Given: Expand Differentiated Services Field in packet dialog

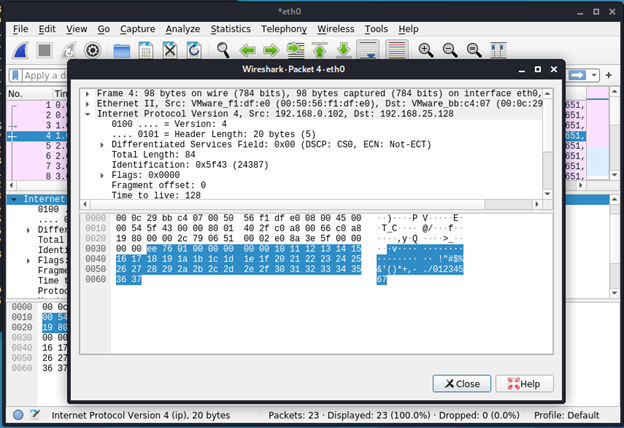Looking at the screenshot, I should click(102, 145).
